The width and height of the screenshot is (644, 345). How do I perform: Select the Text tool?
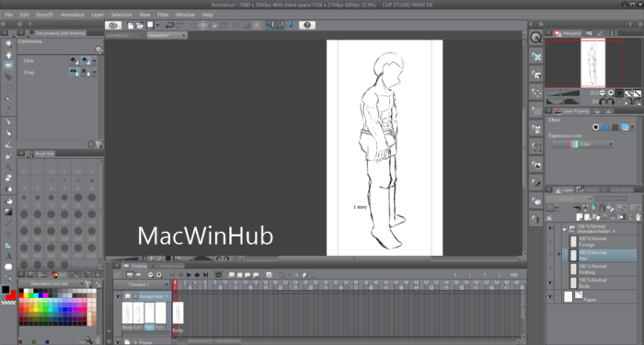point(8,257)
